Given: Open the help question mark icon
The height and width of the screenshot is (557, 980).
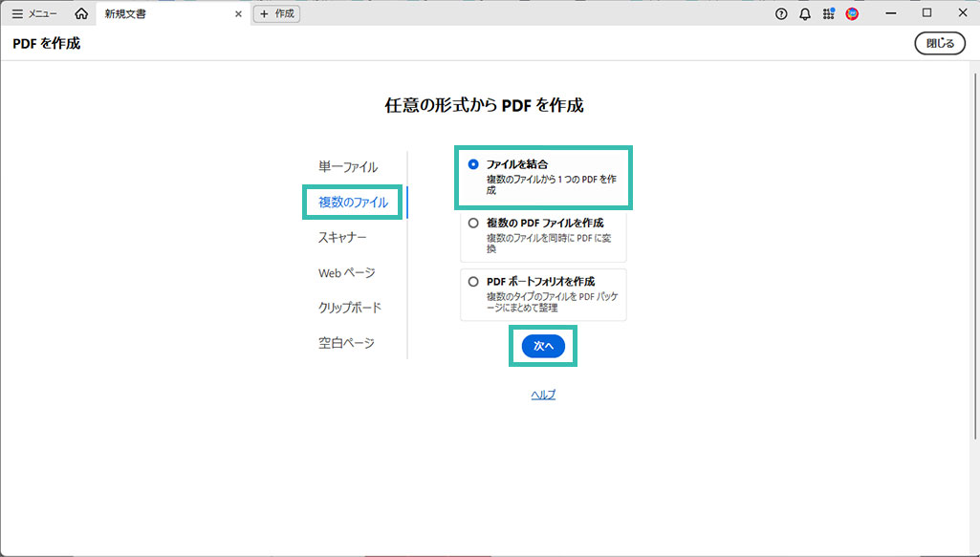Looking at the screenshot, I should [x=781, y=14].
